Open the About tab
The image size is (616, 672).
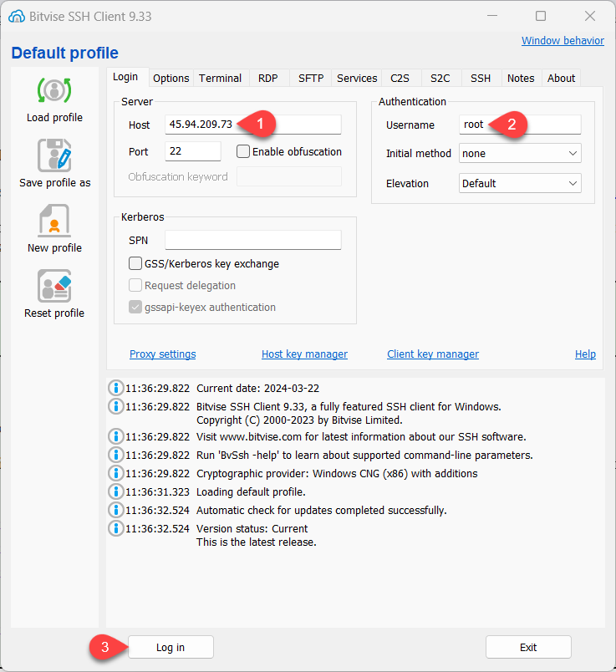point(561,78)
